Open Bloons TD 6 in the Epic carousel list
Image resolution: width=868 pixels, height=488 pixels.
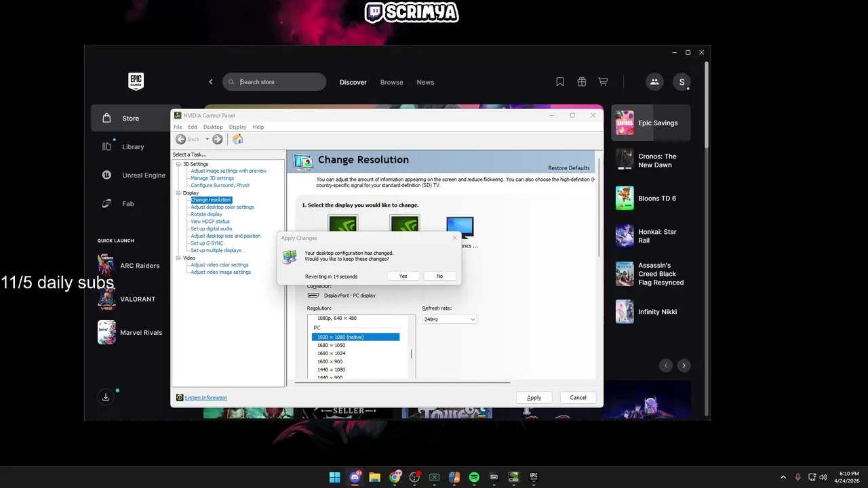651,199
